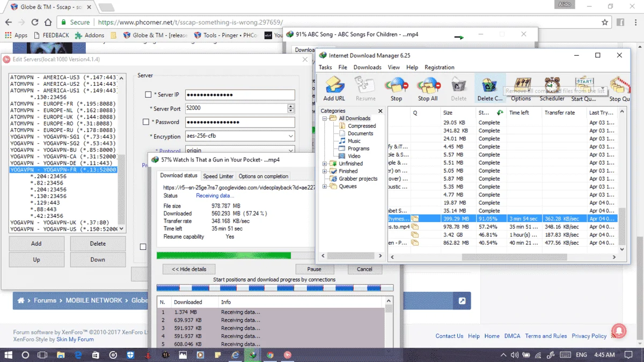The image size is (644, 362).
Task: Open the Terms and Rules footer link
Action: click(x=546, y=336)
